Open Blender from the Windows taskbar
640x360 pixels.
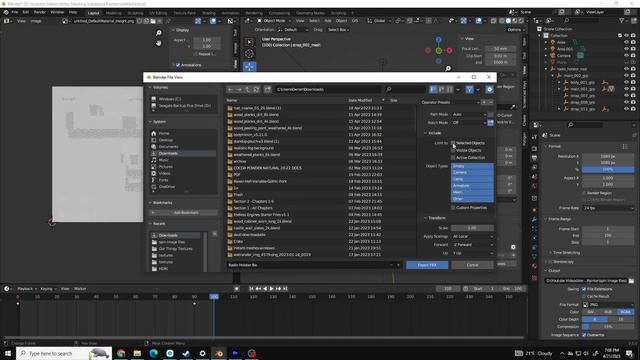click(x=219, y=353)
